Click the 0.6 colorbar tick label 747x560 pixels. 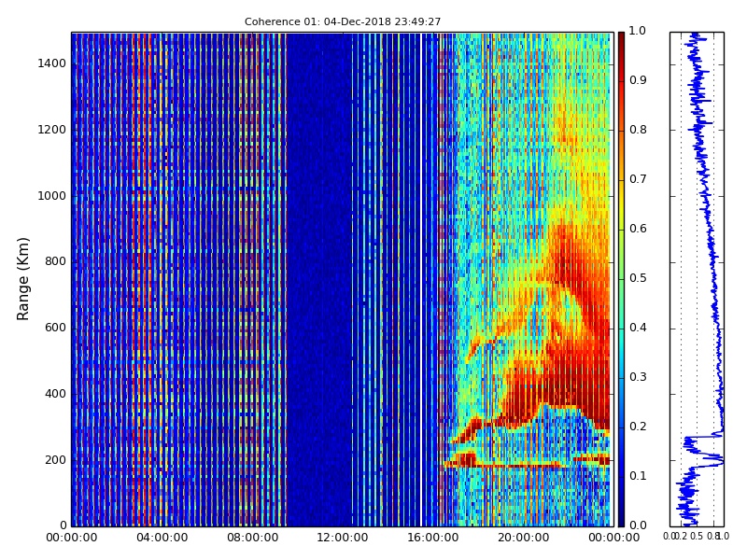pyautogui.click(x=638, y=229)
